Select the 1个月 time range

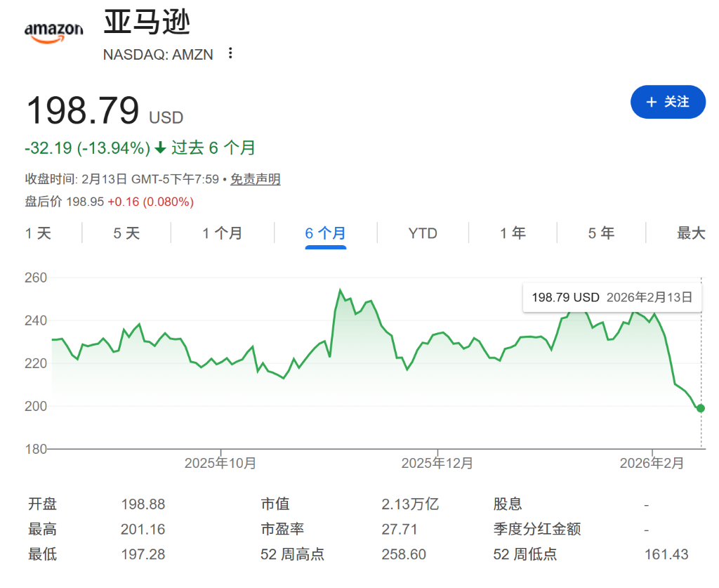222,233
